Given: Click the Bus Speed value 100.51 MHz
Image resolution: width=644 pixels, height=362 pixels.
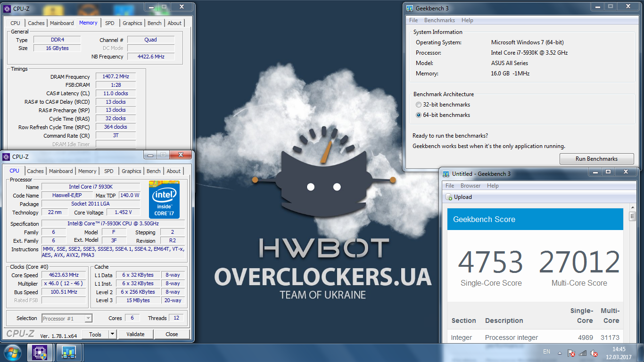Looking at the screenshot, I should tap(64, 292).
